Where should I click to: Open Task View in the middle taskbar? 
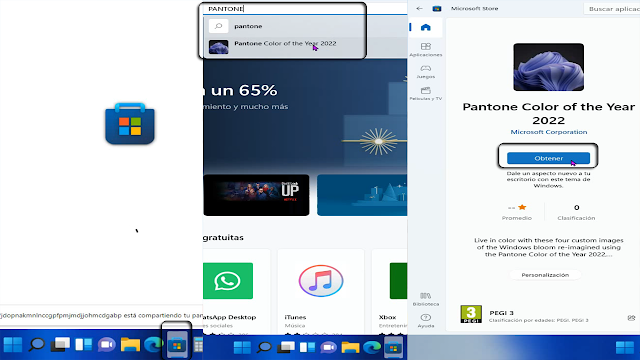coord(286,347)
